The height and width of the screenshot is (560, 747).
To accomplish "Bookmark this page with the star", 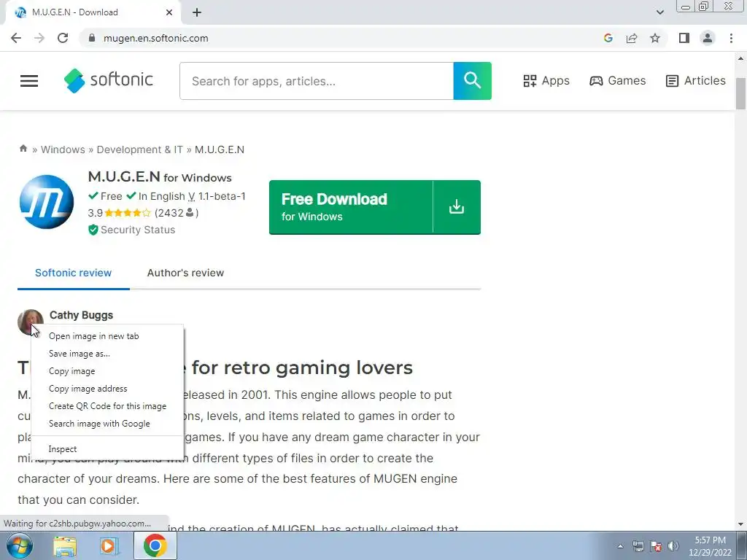I will pyautogui.click(x=655, y=38).
